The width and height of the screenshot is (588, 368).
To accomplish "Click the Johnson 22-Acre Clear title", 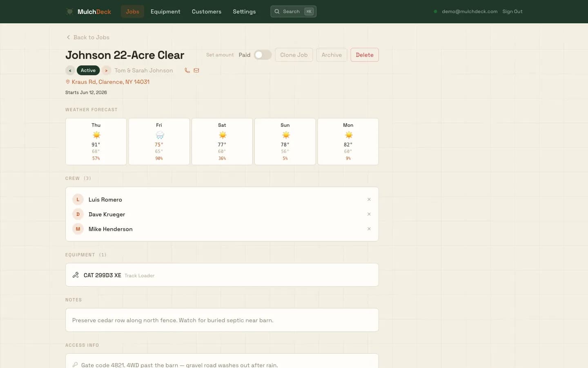I will click(x=125, y=55).
